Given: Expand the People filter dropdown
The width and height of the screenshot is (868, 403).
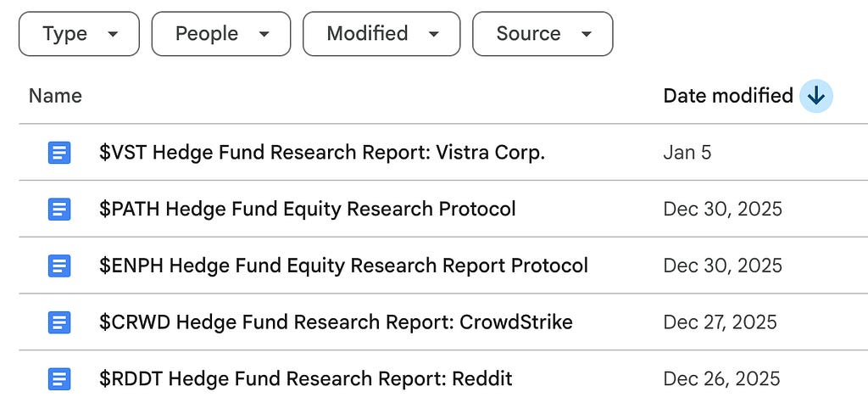Looking at the screenshot, I should [x=221, y=34].
